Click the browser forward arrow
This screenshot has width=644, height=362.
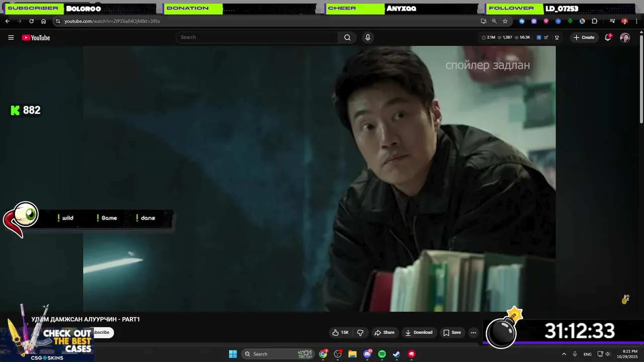point(19,21)
